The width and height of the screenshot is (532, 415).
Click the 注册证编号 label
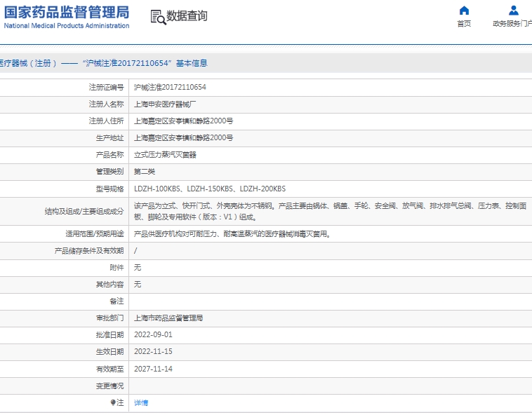(x=106, y=88)
